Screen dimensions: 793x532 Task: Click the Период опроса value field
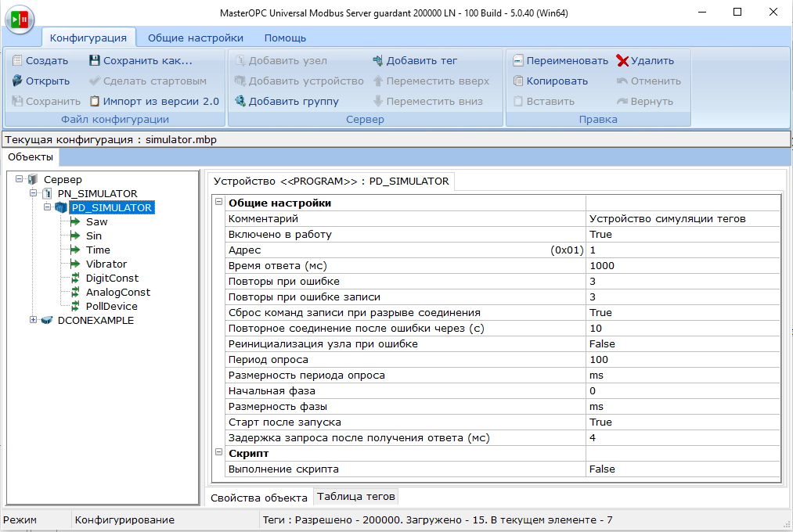tap(683, 360)
